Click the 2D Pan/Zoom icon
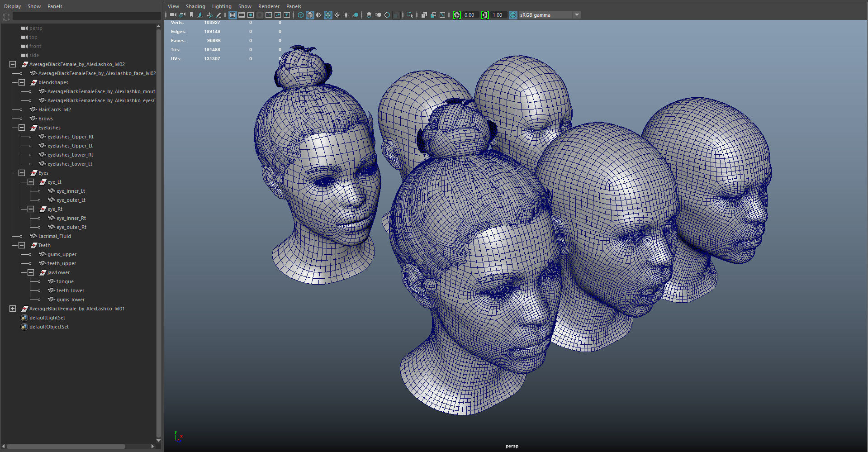The width and height of the screenshot is (868, 452). (x=209, y=15)
